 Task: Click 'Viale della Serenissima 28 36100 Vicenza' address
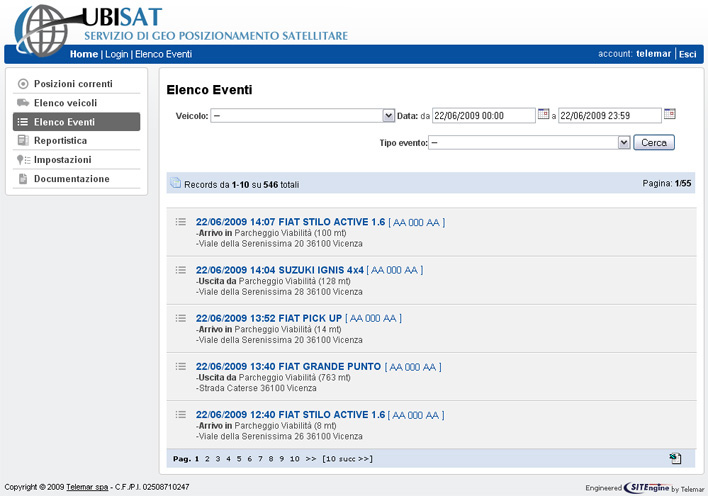click(280, 292)
